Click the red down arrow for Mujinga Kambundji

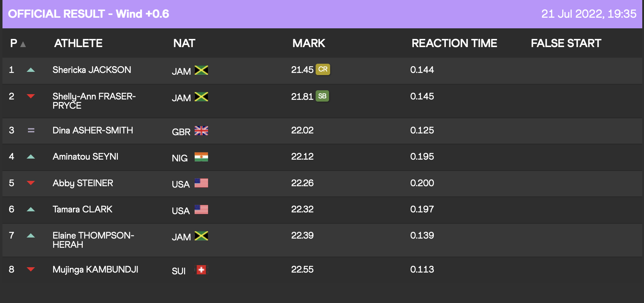pyautogui.click(x=31, y=269)
